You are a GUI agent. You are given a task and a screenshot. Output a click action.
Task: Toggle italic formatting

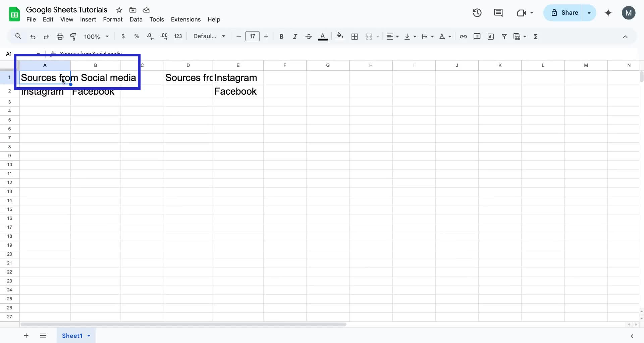[x=295, y=36]
